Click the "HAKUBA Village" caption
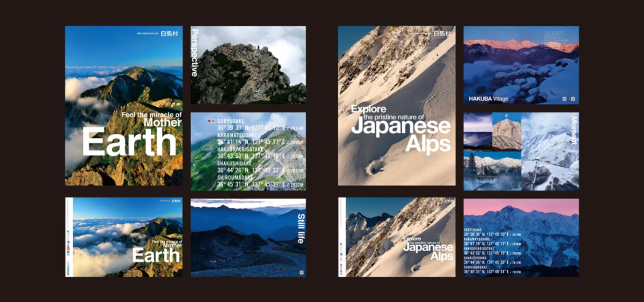This screenshot has width=644, height=302. pyautogui.click(x=488, y=99)
